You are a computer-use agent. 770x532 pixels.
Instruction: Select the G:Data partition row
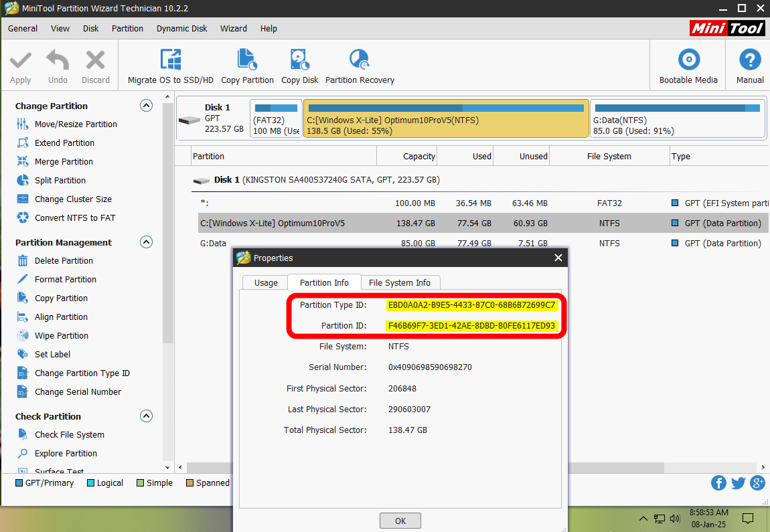(x=483, y=243)
